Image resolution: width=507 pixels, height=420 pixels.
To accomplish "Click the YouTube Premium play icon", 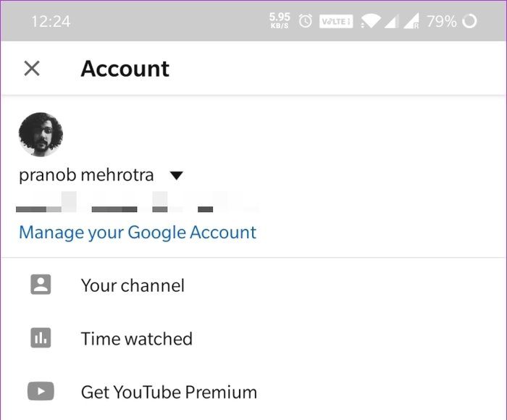I will coord(41,392).
